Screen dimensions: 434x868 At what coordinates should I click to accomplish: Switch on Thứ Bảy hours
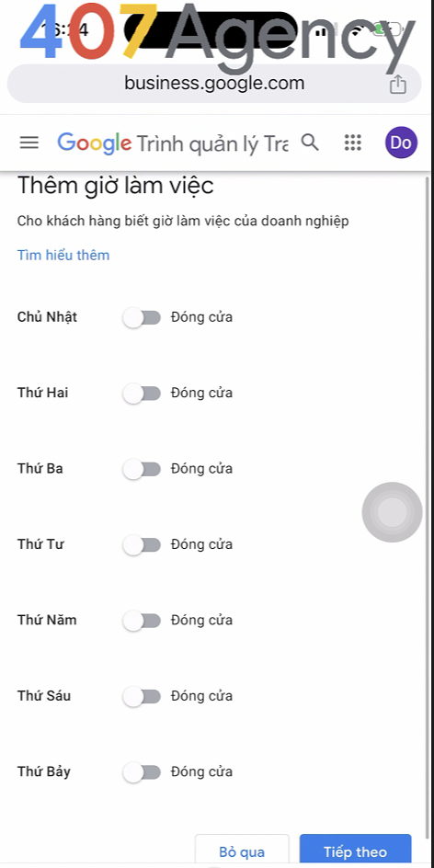142,772
